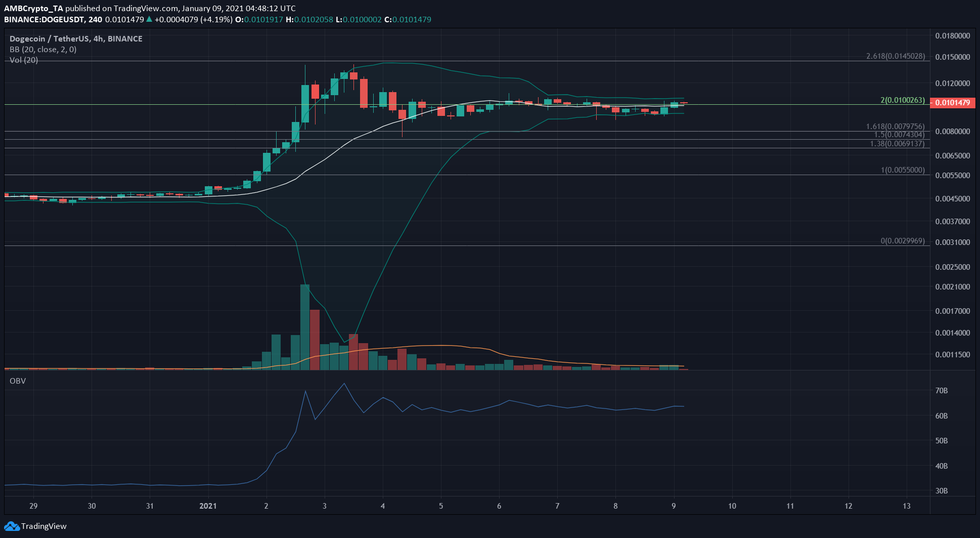This screenshot has height=538, width=980.
Task: Click the 0.0025000 price axis label
Action: pos(953,267)
